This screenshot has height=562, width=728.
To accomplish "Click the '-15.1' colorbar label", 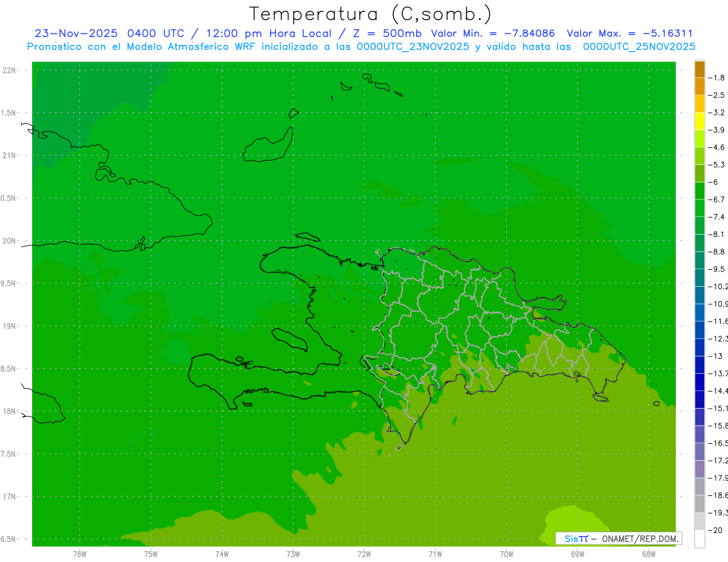I will 718,409.
